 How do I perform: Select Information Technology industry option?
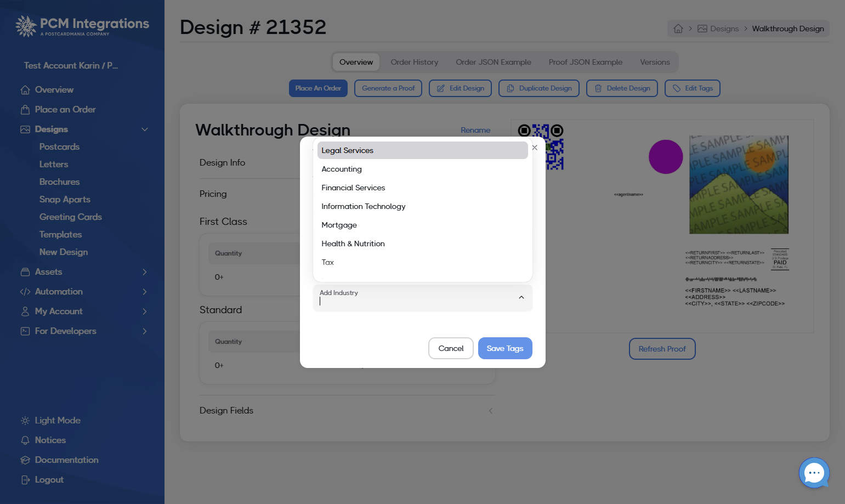(422, 206)
